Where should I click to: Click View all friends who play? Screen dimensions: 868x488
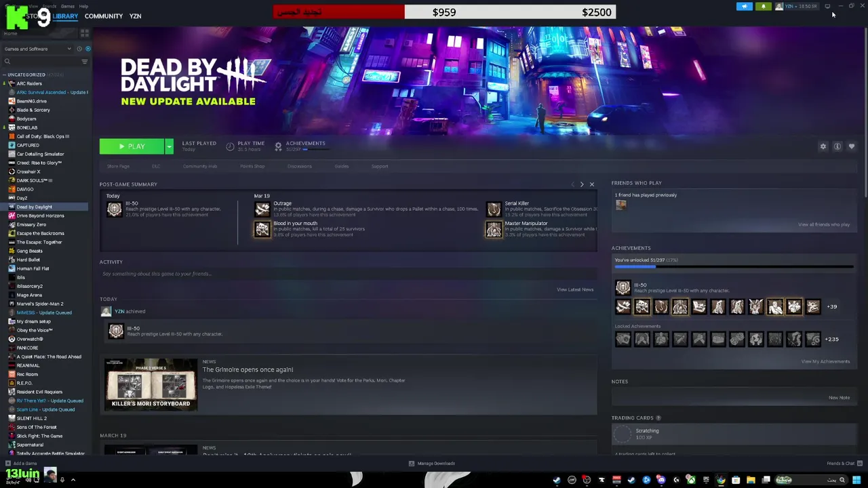pos(824,224)
